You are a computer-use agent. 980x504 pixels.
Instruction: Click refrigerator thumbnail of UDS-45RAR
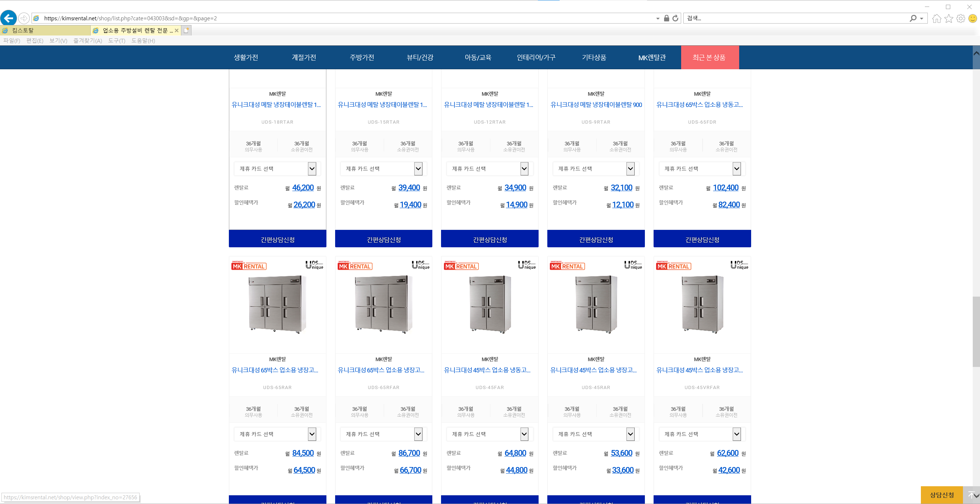(596, 305)
